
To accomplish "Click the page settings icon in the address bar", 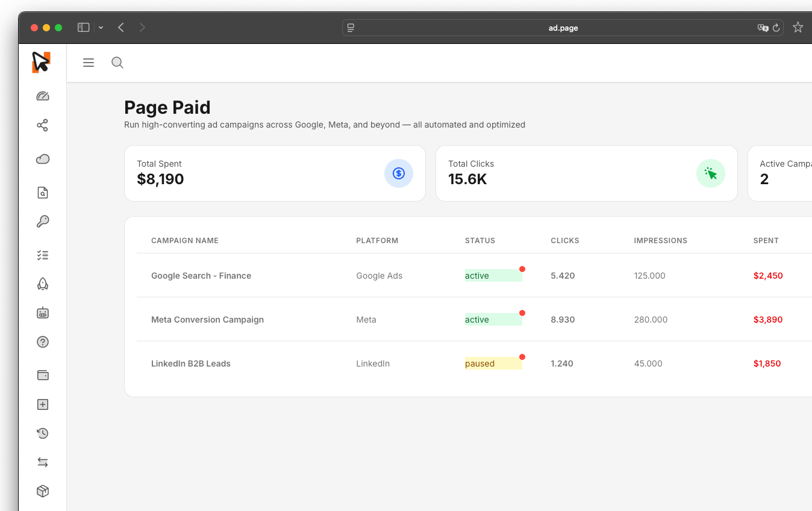I will (351, 28).
